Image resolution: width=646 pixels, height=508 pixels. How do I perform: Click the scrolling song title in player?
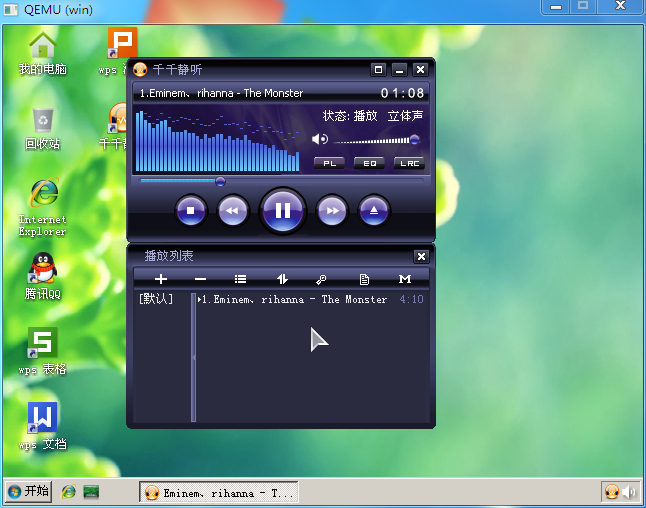(x=221, y=93)
